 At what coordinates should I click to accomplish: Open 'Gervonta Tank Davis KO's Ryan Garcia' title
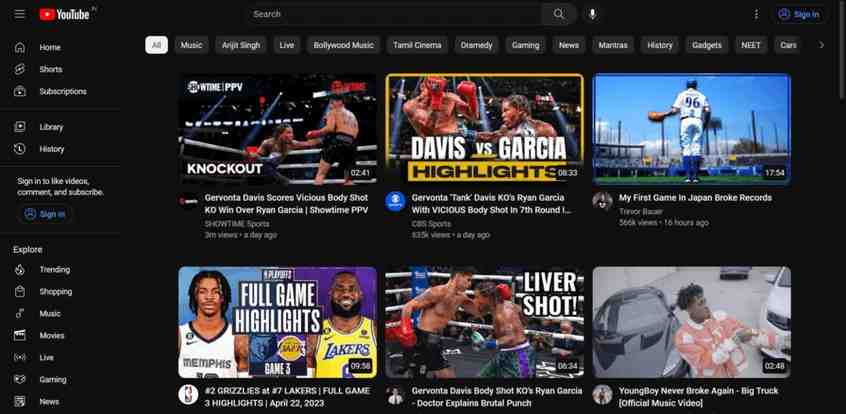(x=492, y=204)
